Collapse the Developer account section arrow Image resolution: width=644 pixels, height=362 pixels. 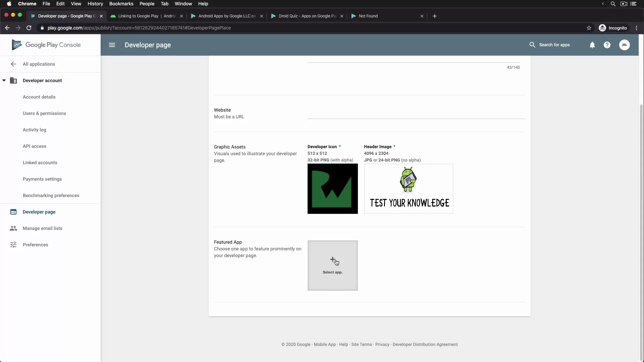click(4, 80)
